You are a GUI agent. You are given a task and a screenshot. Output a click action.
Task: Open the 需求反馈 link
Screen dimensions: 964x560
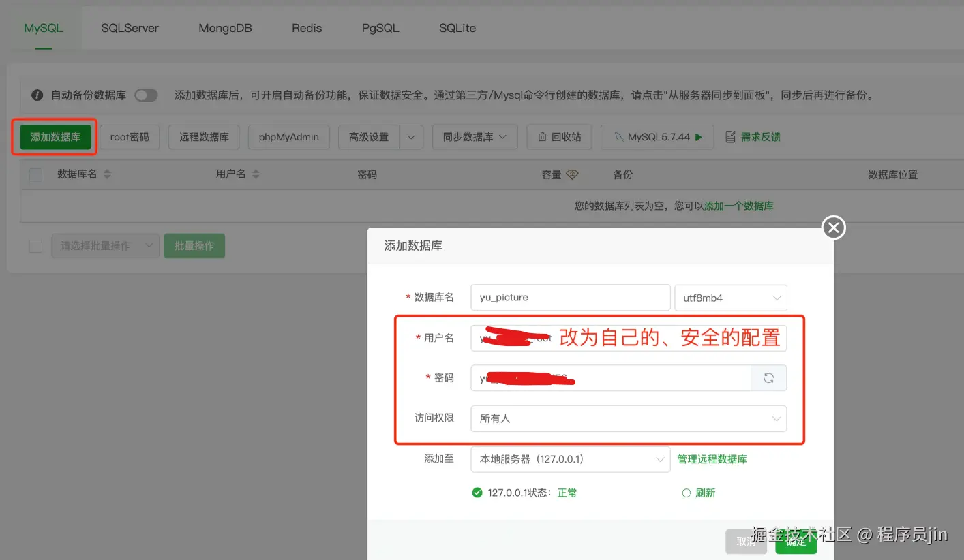click(x=760, y=137)
